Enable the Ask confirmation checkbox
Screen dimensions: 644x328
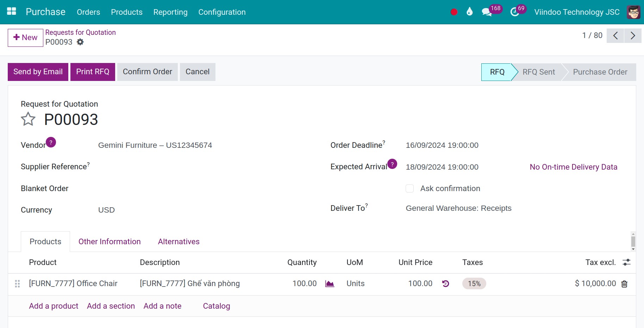[409, 189]
